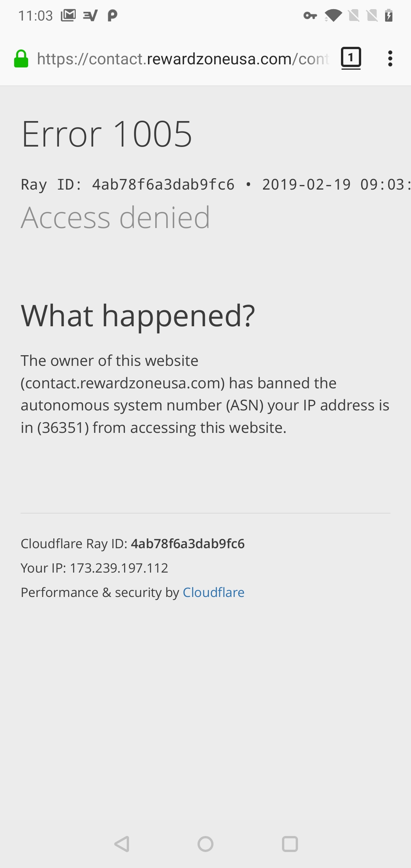Tap the Wi-Fi icon in status bar

[333, 15]
